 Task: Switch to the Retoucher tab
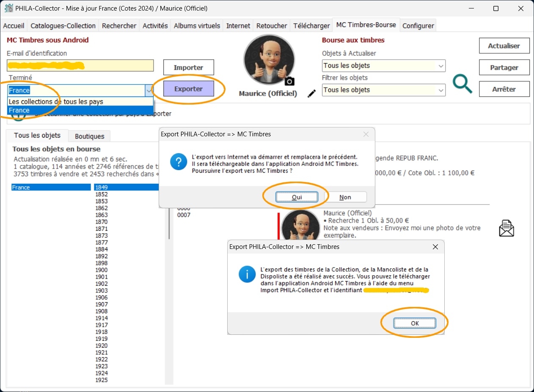[272, 26]
